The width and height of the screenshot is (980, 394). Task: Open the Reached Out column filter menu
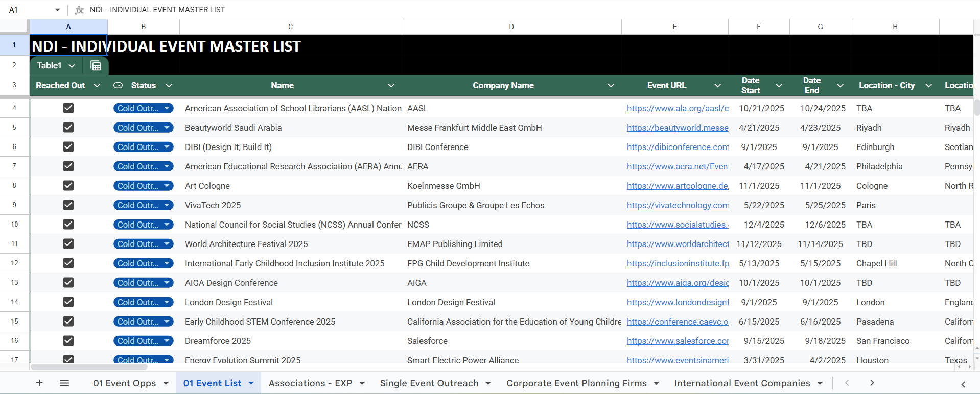[x=97, y=86]
